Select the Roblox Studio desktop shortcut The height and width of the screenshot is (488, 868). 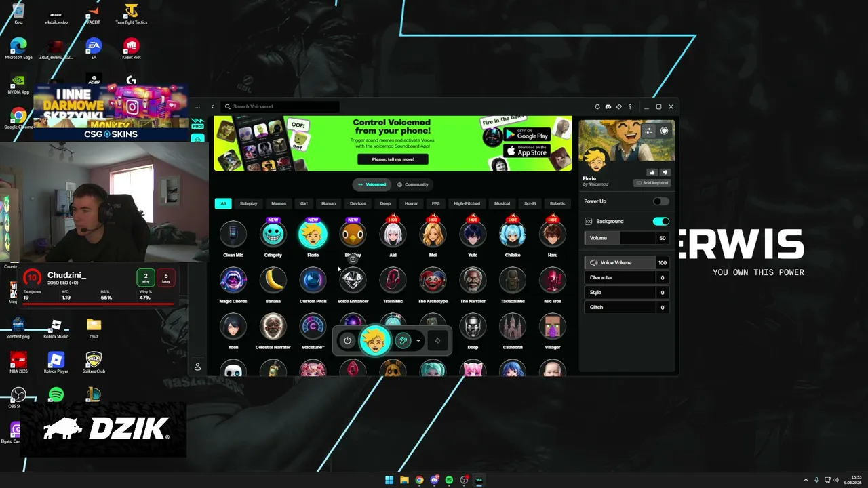coord(56,329)
